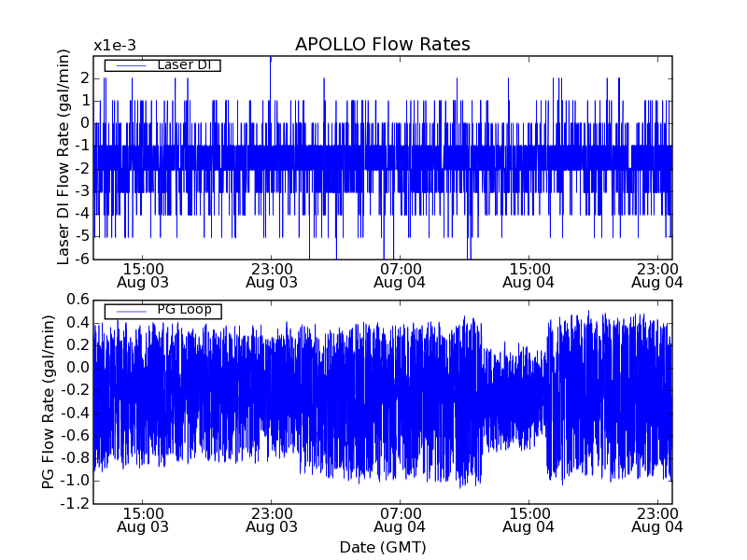Screen dimensions: 747x560
Task: Select 23:00 Aug 03 tick under lower plot
Action: pyautogui.click(x=271, y=520)
